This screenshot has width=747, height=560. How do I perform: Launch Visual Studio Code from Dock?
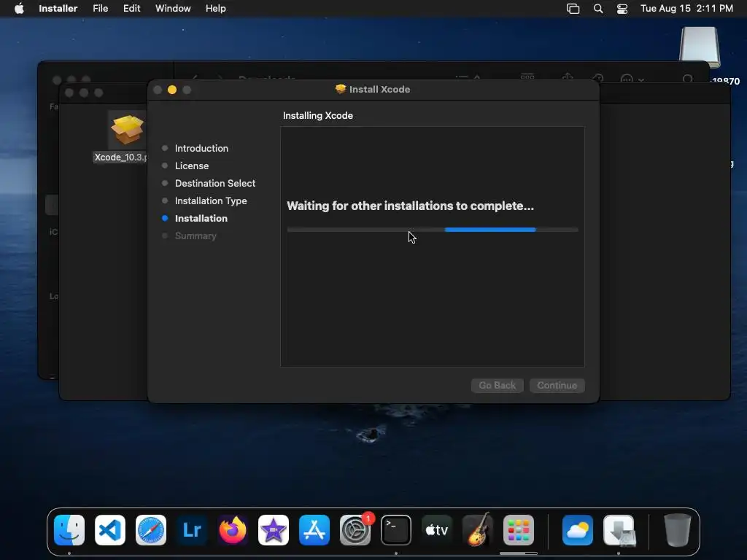tap(110, 530)
